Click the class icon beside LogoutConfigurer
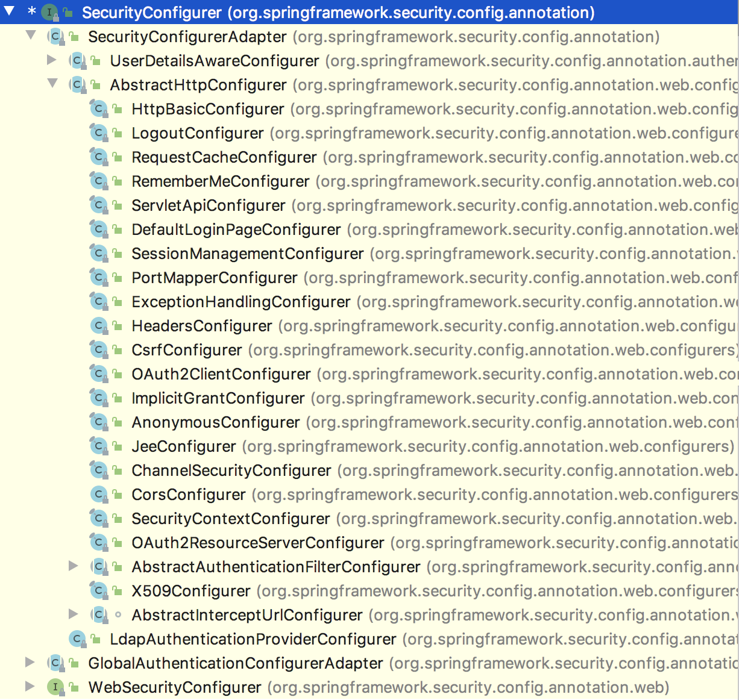Image resolution: width=739 pixels, height=700 pixels. (97, 133)
